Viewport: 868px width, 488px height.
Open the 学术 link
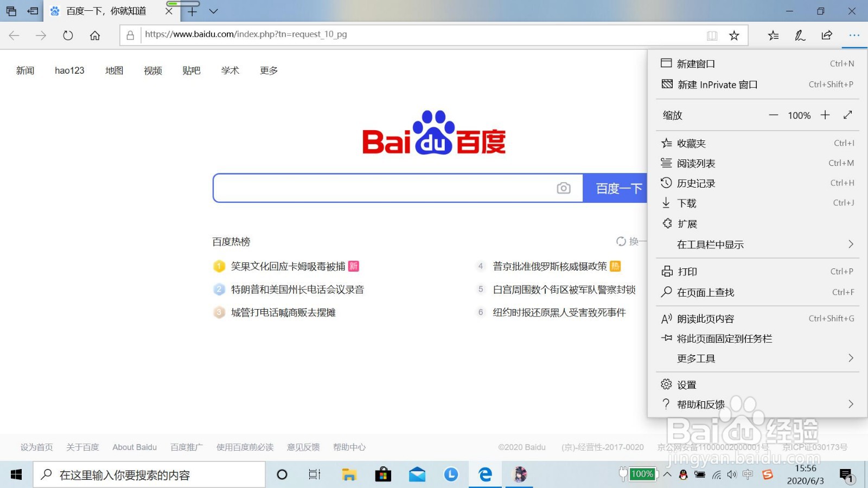pos(230,70)
